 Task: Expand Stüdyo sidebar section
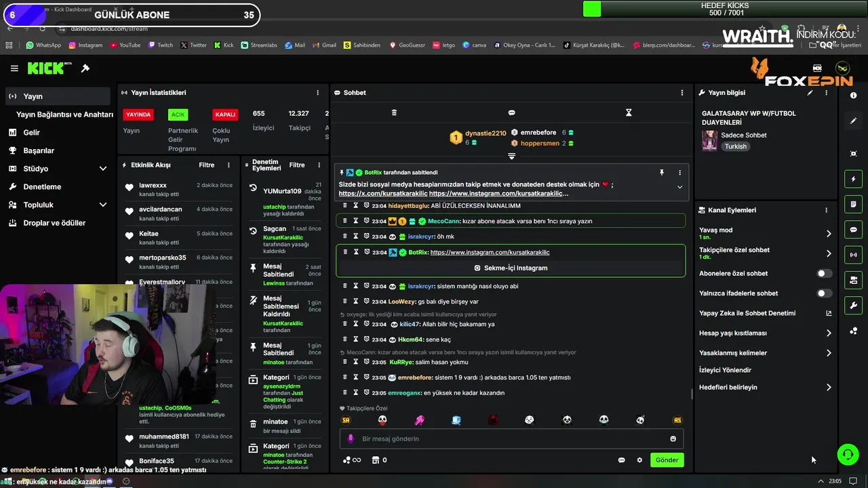(103, 169)
